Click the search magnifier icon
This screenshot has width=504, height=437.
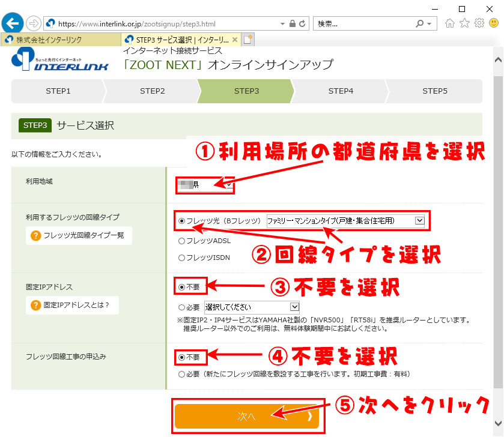point(419,23)
